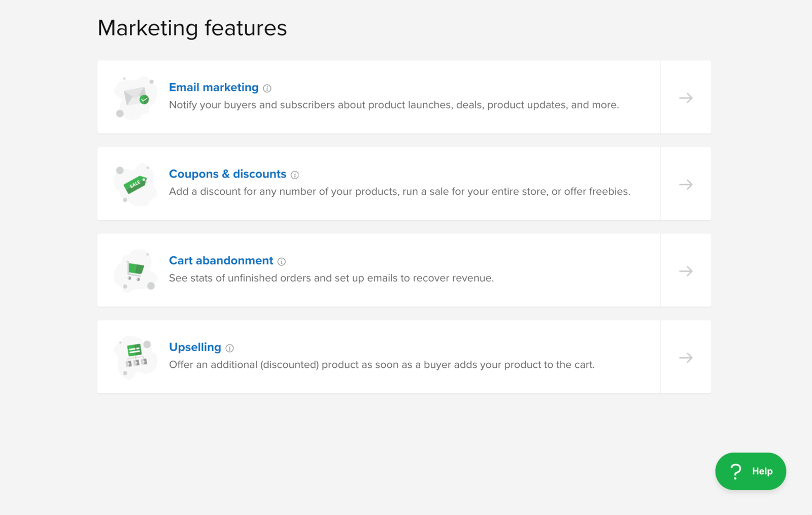The image size is (812, 515).
Task: Select the Upselling title link
Action: pyautogui.click(x=195, y=347)
